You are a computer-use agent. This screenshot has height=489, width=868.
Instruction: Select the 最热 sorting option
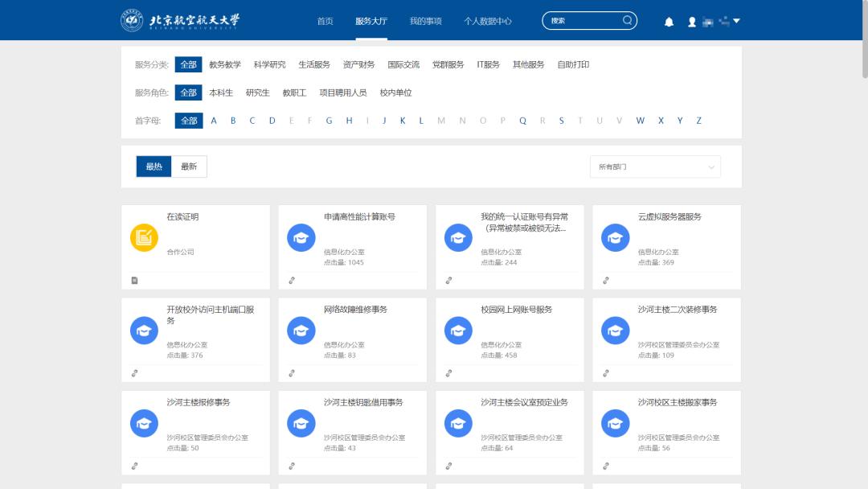tap(154, 166)
